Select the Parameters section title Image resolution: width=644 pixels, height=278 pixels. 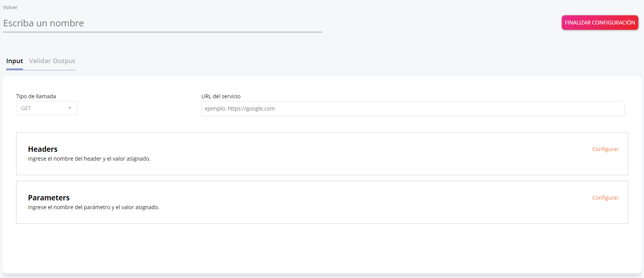tap(49, 198)
